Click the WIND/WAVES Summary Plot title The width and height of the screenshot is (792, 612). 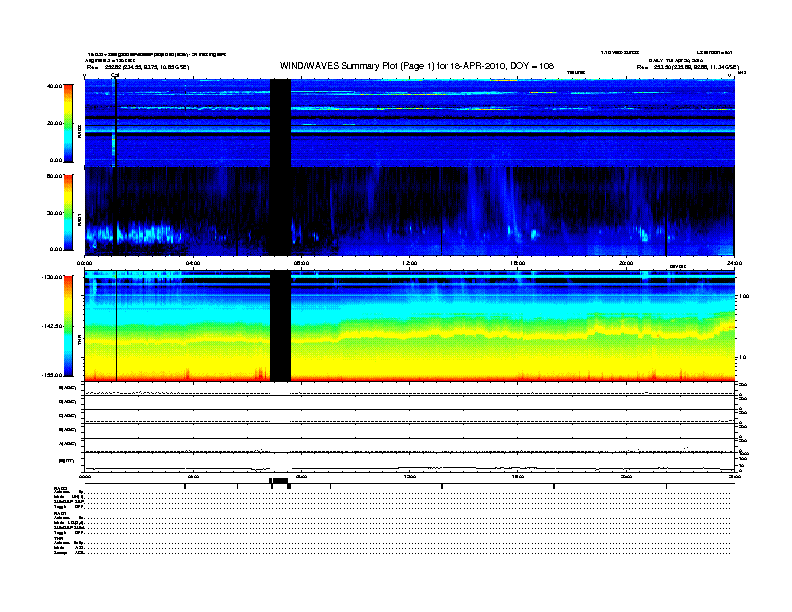(x=416, y=66)
